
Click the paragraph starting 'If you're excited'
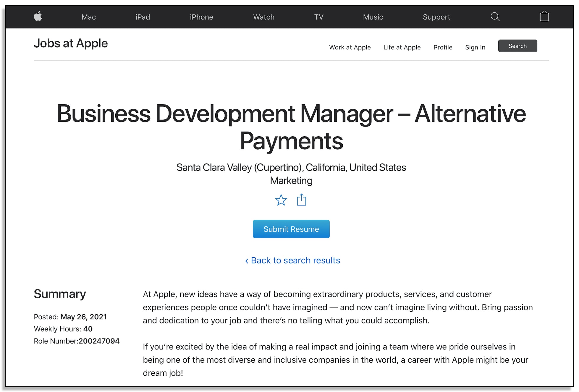[x=335, y=360]
